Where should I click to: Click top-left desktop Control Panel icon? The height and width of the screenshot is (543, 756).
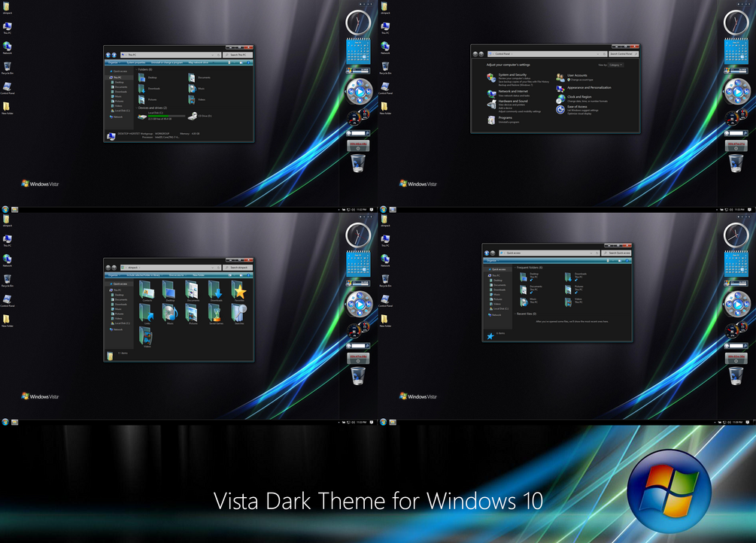coord(8,88)
